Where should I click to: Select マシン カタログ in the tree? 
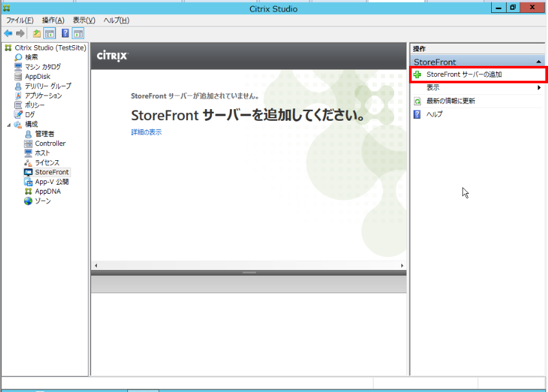click(x=43, y=67)
